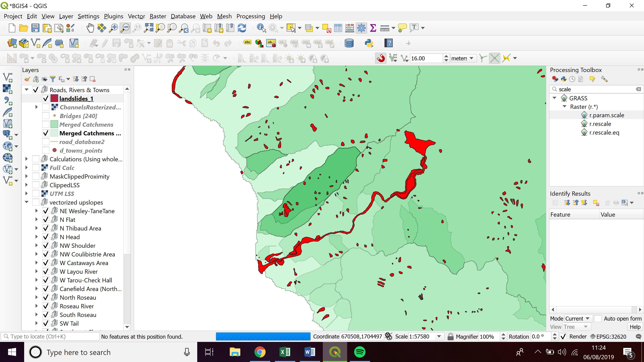The image size is (644, 362).
Task: Save the project with the floppy disk icon
Action: pos(35,28)
